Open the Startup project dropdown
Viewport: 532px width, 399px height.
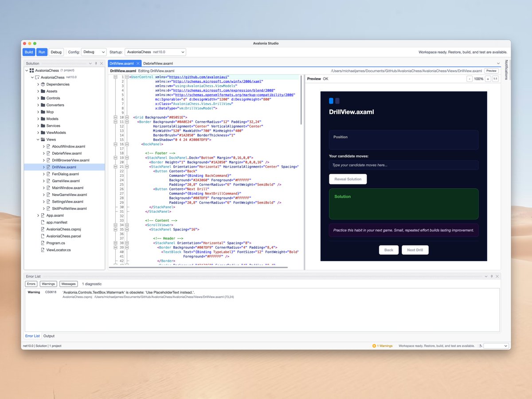click(x=155, y=52)
